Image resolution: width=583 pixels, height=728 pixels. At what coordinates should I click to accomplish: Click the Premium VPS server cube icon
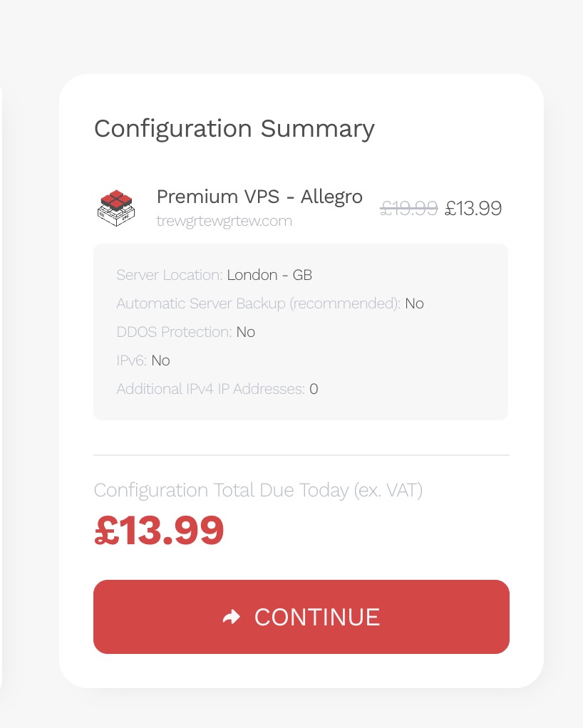pyautogui.click(x=115, y=207)
